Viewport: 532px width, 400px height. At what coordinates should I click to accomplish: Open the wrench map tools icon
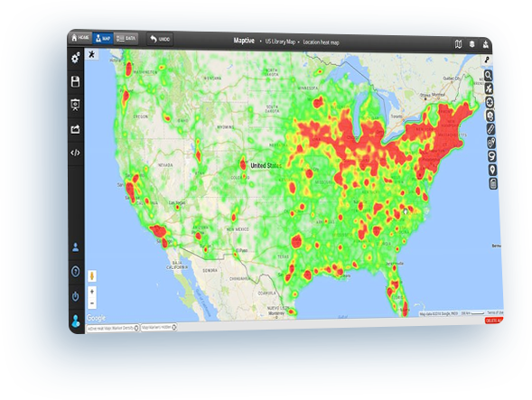487,60
